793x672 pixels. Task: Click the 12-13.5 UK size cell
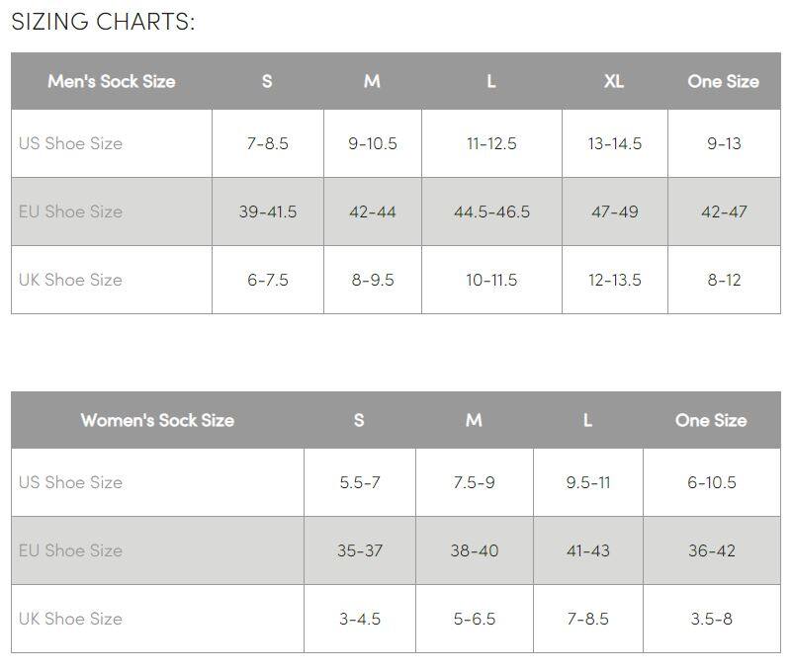click(x=614, y=280)
